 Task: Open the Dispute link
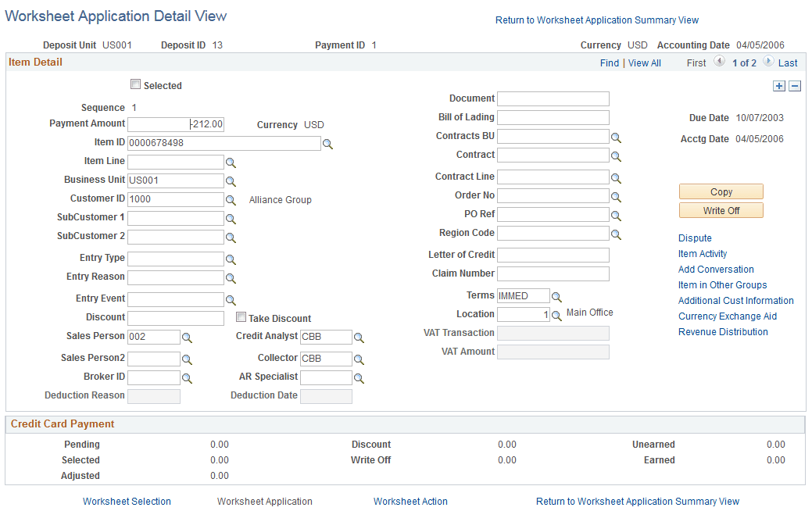[695, 238]
